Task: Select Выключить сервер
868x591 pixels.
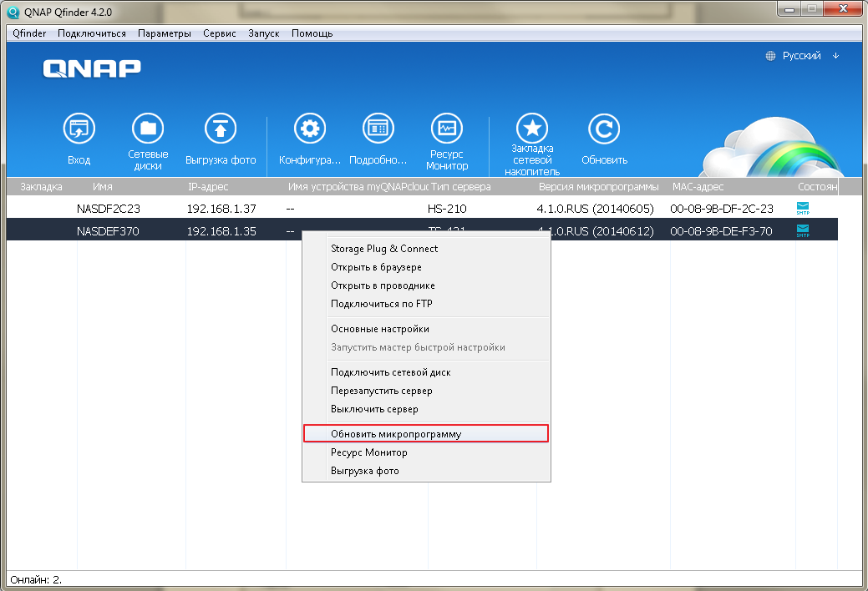Action: click(426, 409)
